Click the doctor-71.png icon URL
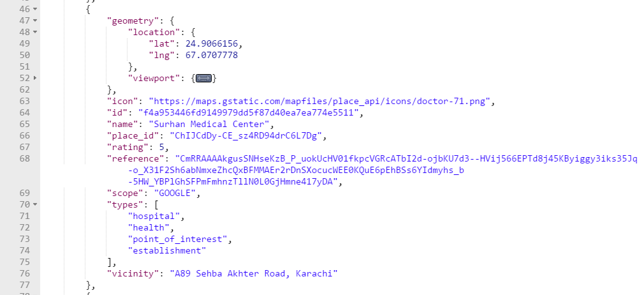This screenshot has width=644, height=295. point(319,102)
